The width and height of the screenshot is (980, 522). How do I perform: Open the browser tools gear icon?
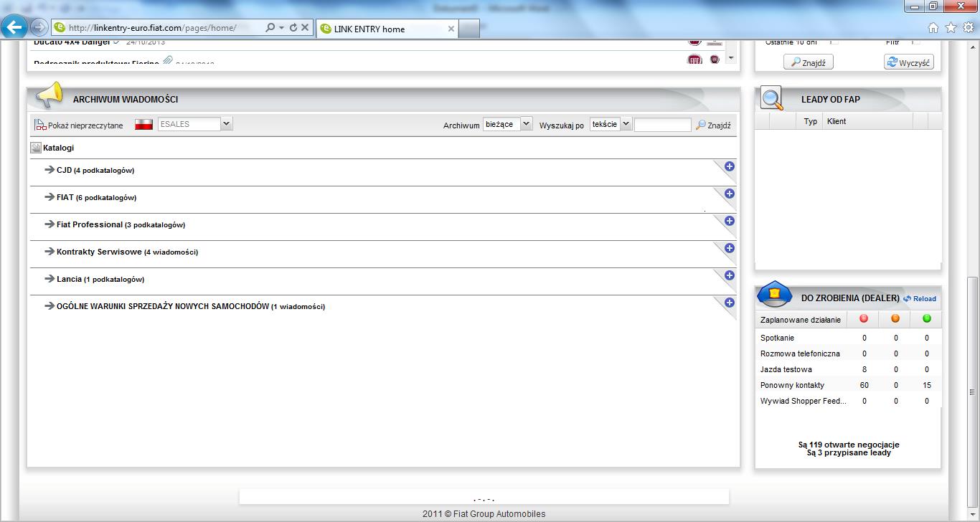pos(968,28)
